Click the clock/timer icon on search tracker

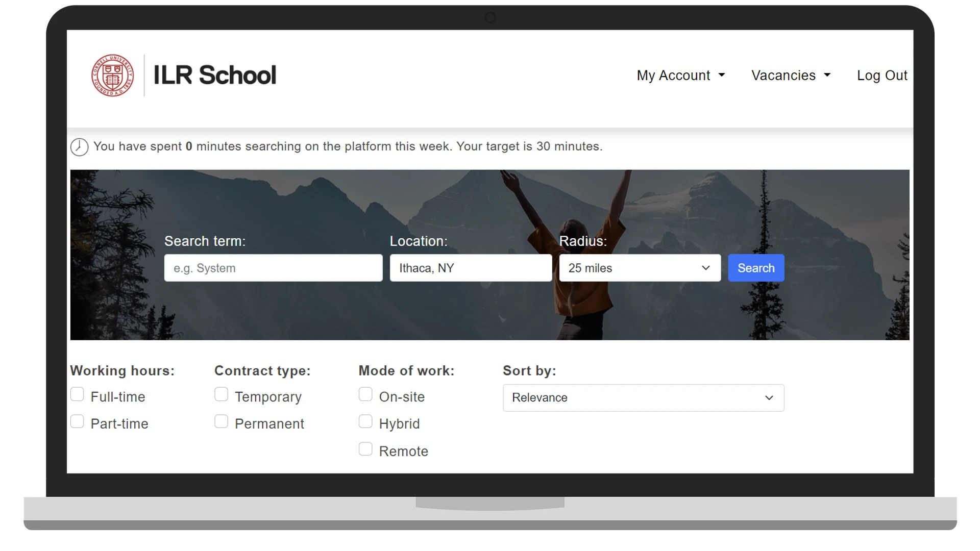[x=79, y=146]
